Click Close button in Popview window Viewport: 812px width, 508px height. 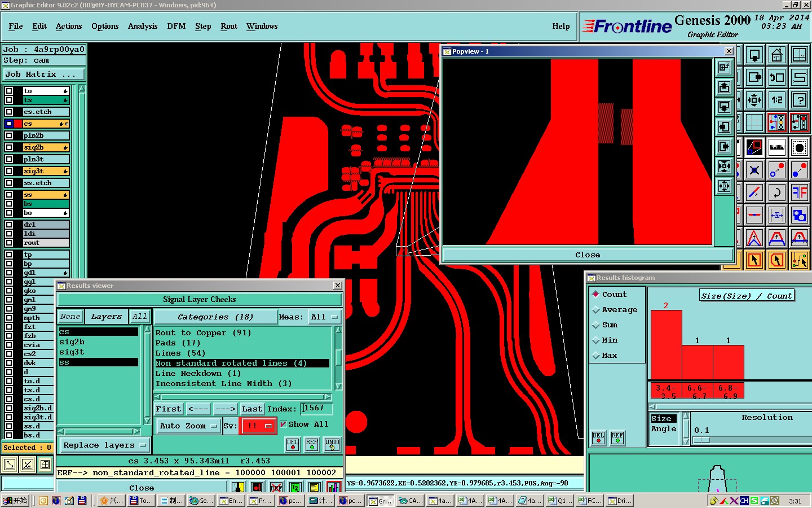(x=587, y=255)
